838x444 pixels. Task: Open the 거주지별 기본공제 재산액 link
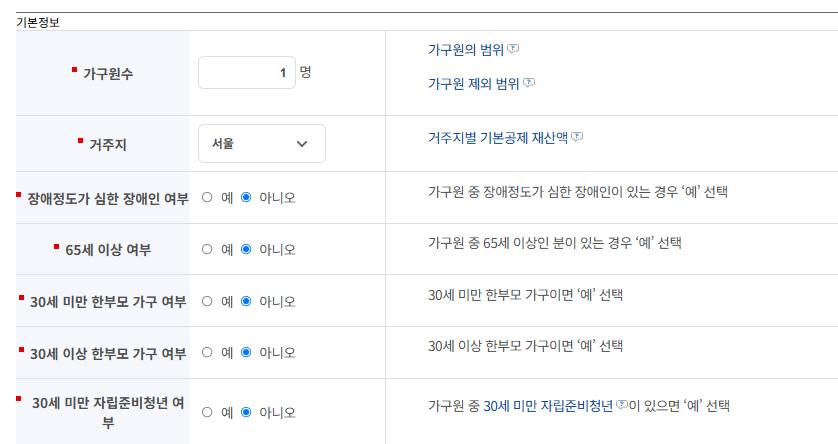(498, 138)
